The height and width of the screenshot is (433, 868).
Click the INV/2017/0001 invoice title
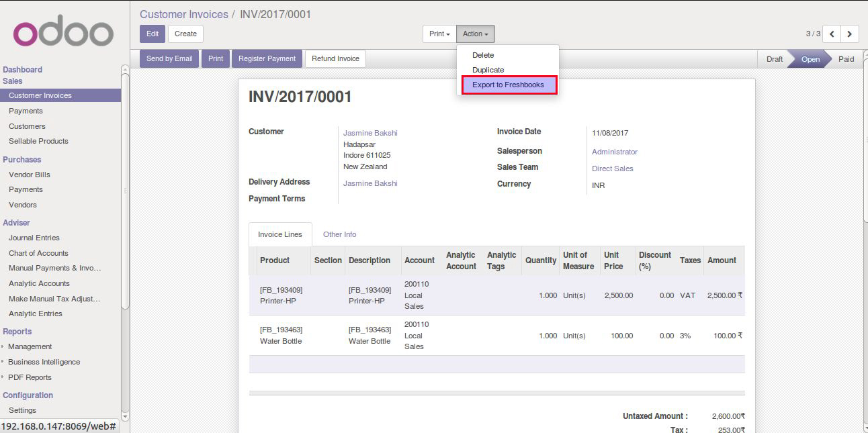pyautogui.click(x=300, y=97)
